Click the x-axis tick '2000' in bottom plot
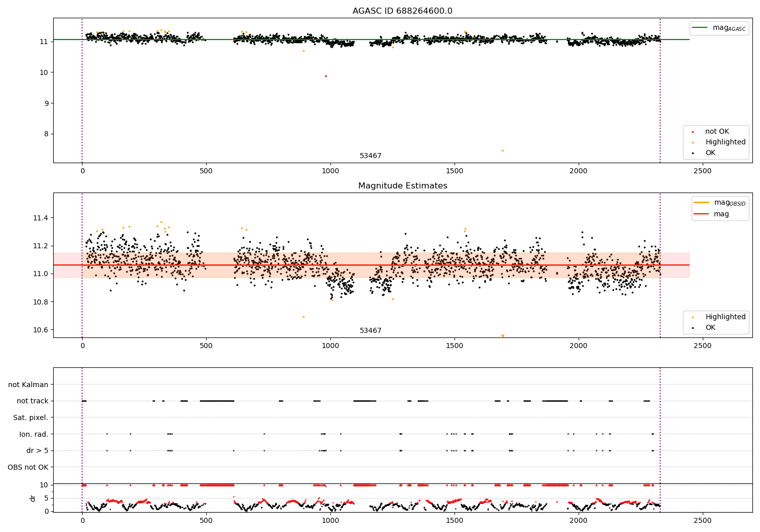This screenshot has height=532, width=760. pos(579,520)
